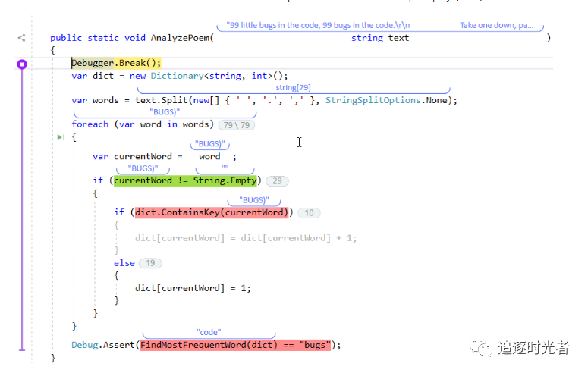Image resolution: width=588 pixels, height=373 pixels.
Task: Click the string[79] value hint
Action: pyautogui.click(x=294, y=88)
